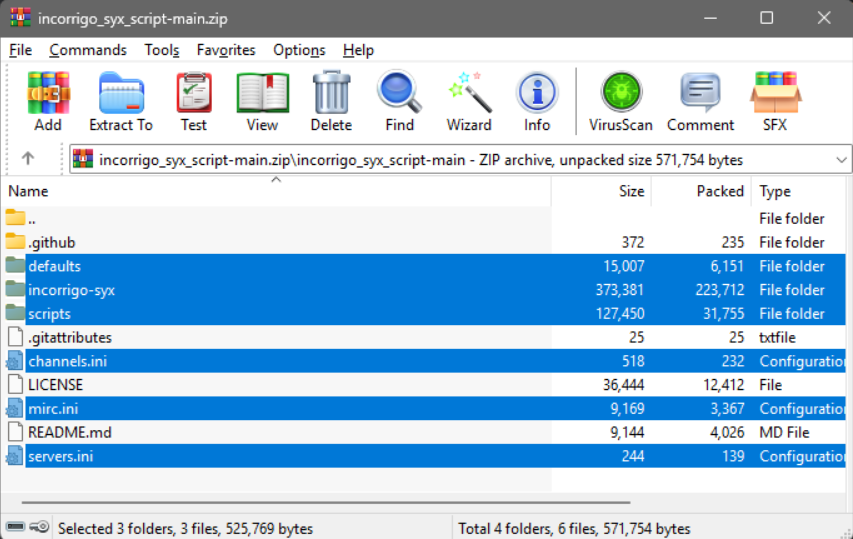Click the mirc.ini file icon

pos(15,408)
